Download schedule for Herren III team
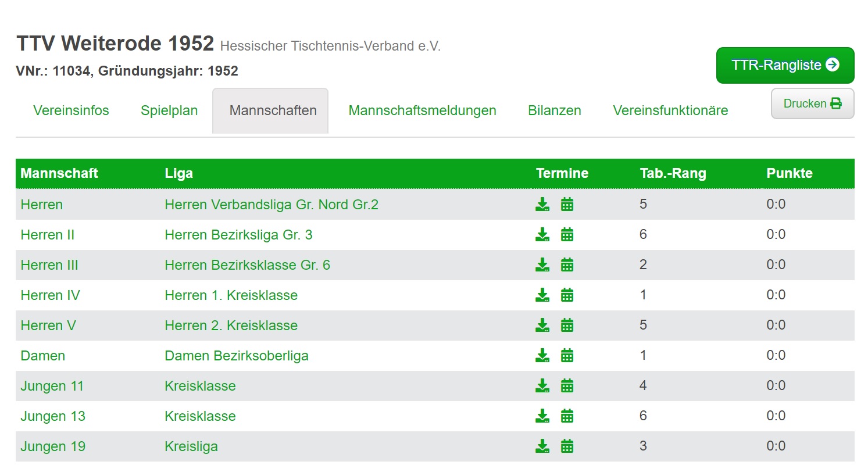Viewport: 868px width, 472px height. click(x=542, y=264)
